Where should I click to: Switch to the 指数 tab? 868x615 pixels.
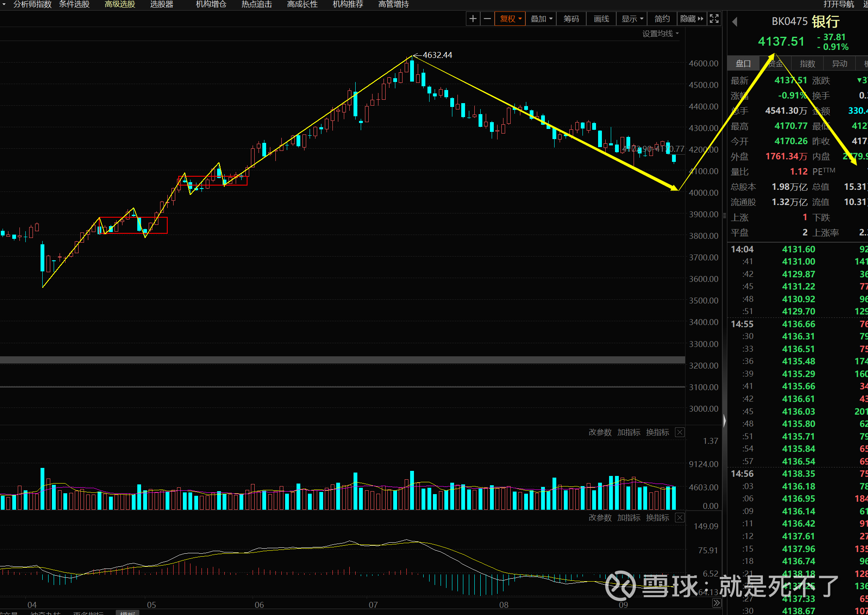(807, 64)
